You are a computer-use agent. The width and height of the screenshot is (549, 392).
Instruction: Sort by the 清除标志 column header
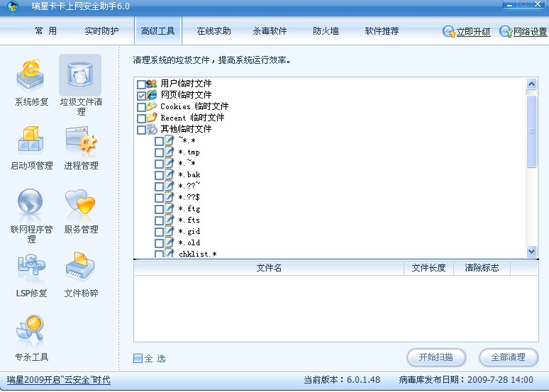[x=482, y=268]
